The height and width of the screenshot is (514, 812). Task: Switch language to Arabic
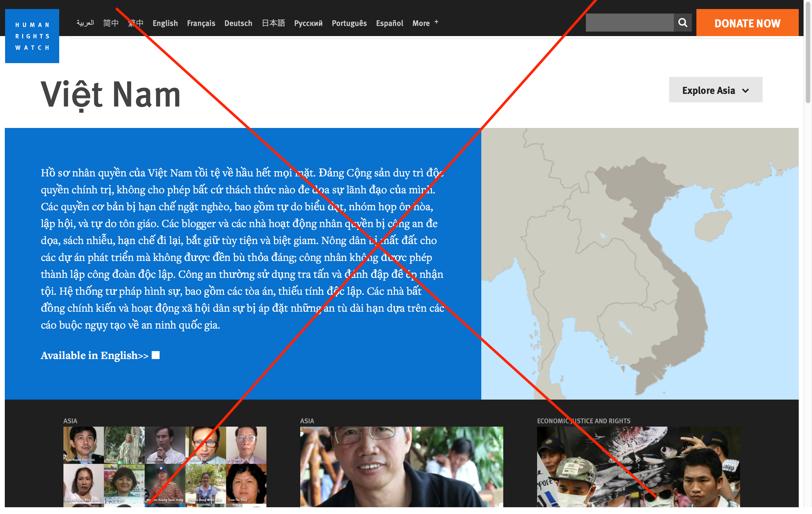click(85, 23)
